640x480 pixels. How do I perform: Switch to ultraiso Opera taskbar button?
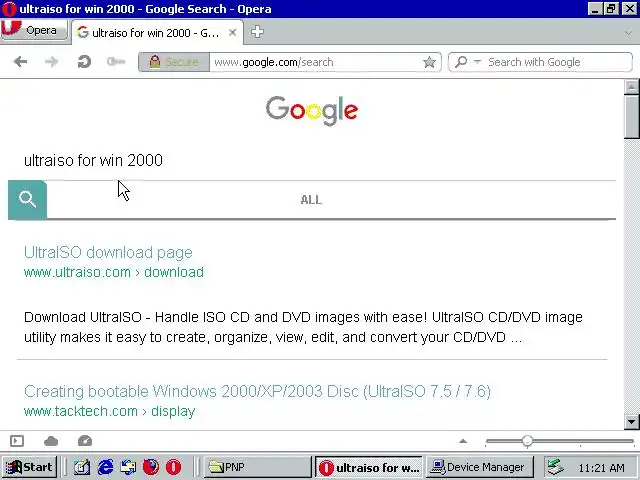coord(369,467)
